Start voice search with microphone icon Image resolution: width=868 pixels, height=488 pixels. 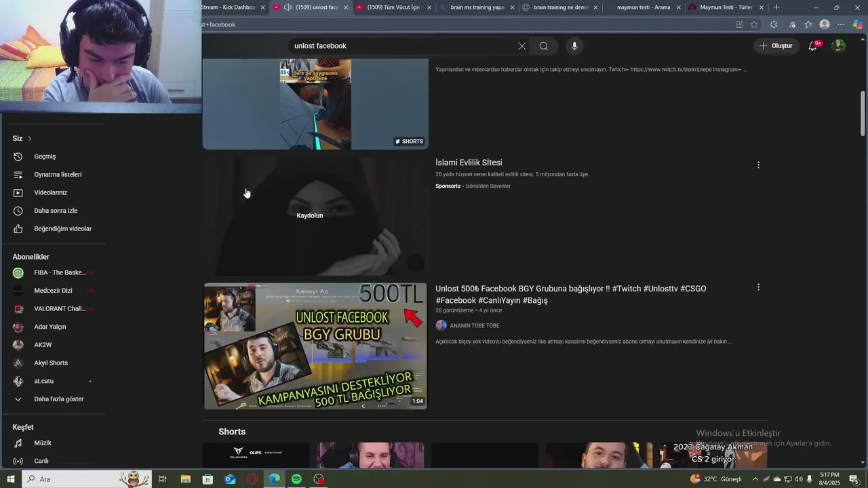tap(574, 46)
